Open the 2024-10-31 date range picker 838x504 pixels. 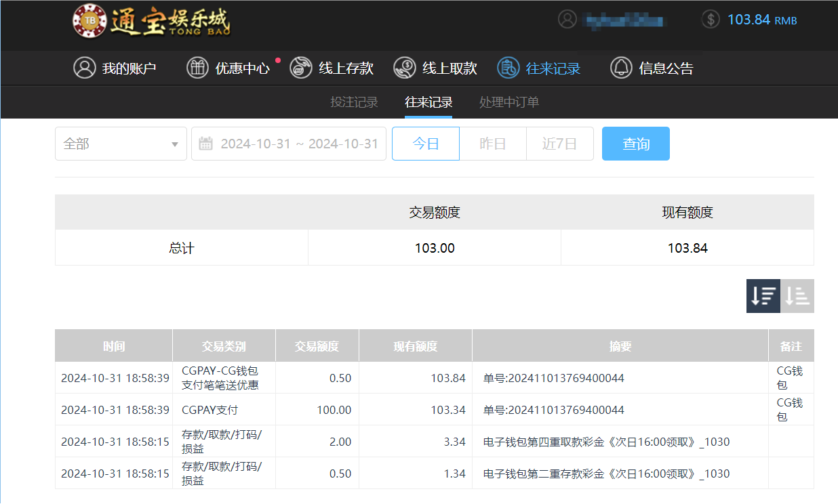tap(298, 143)
